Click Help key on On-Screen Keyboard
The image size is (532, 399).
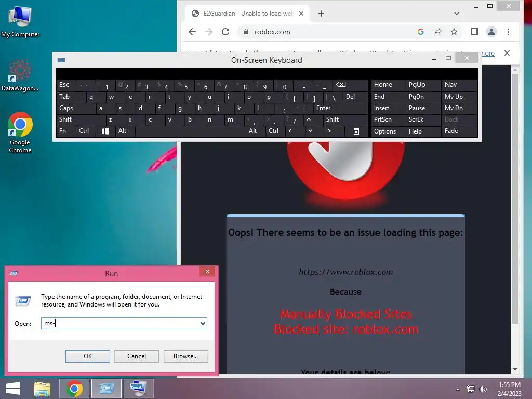pos(423,131)
